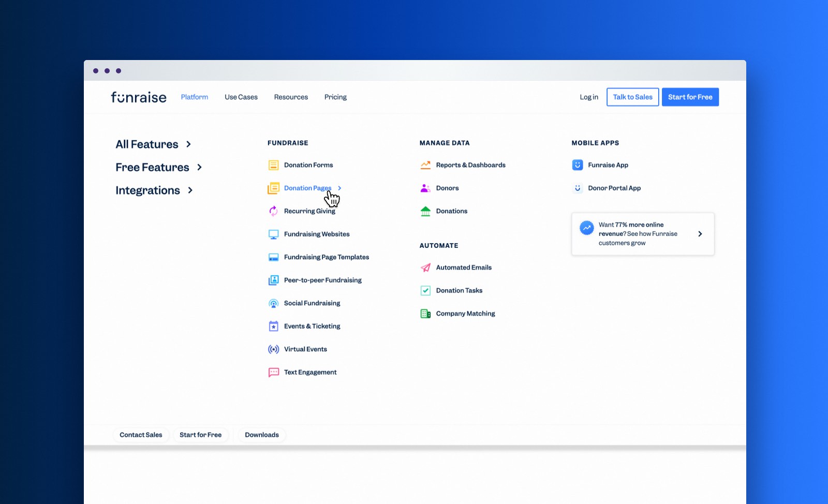Open the Automated Emails link
The image size is (828, 504).
(464, 268)
